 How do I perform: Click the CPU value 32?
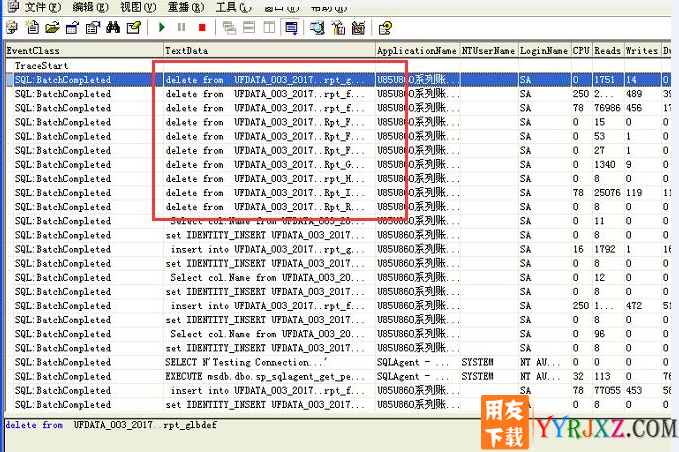pos(578,377)
